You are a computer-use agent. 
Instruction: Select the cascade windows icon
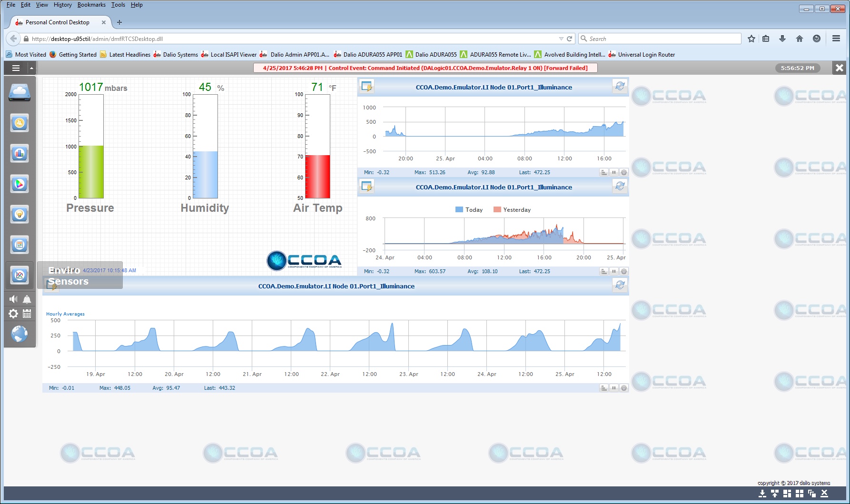(x=812, y=494)
